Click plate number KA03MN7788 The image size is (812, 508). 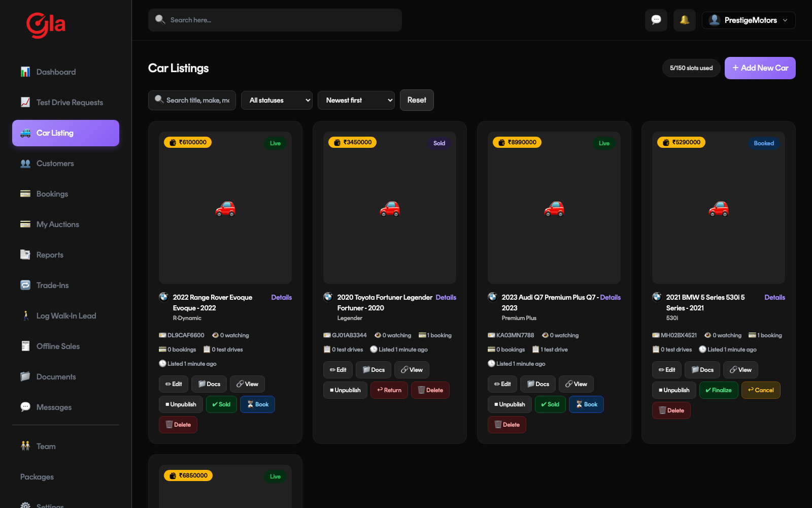click(x=515, y=335)
